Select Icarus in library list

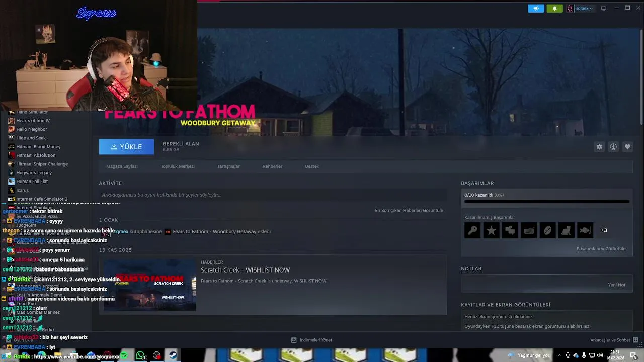click(22, 190)
